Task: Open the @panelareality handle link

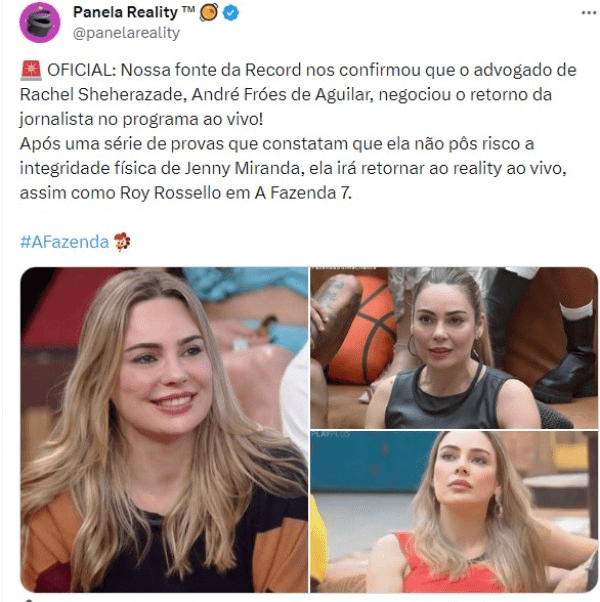Action: [x=126, y=33]
